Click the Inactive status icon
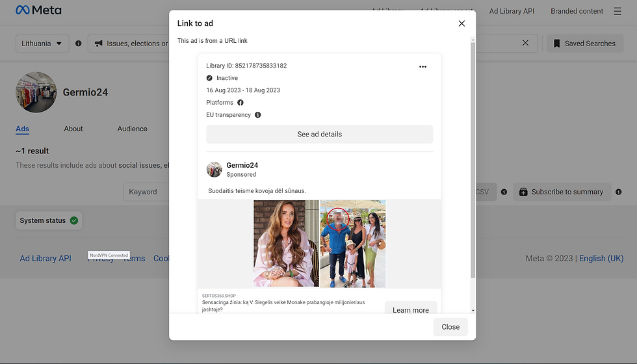This screenshot has width=637, height=364. (209, 78)
